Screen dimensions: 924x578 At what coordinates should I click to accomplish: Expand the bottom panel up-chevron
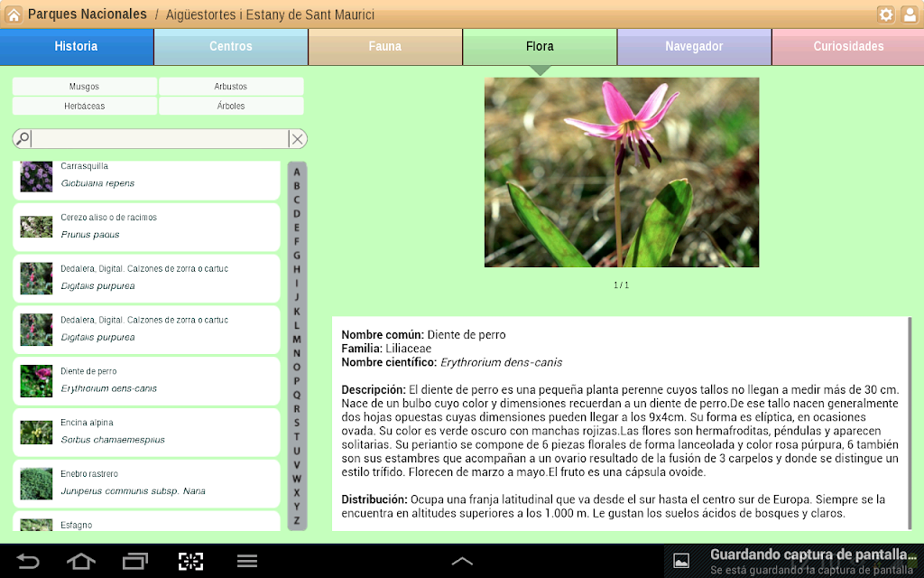tap(462, 561)
